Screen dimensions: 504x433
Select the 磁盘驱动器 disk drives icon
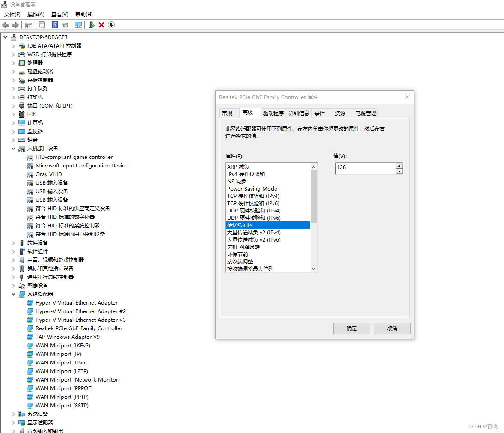pyautogui.click(x=21, y=72)
